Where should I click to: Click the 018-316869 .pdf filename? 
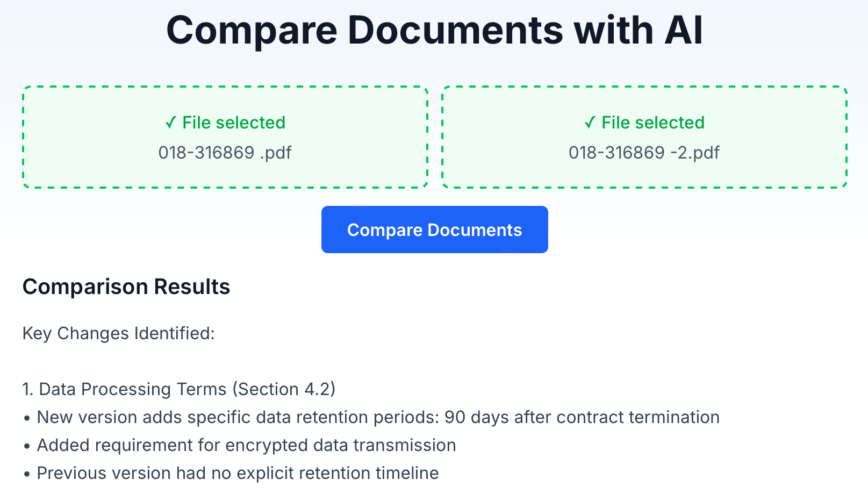tap(225, 153)
